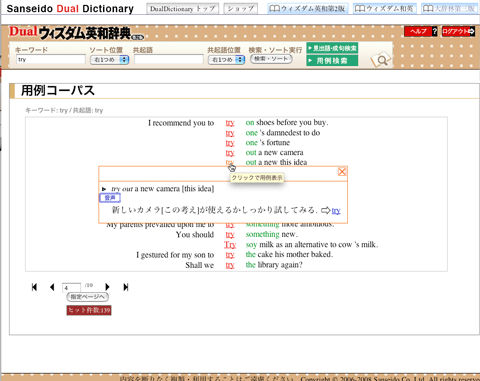Open the DualDictionary トップ tab
Image resolution: width=480 pixels, height=381 pixels.
[x=182, y=9]
